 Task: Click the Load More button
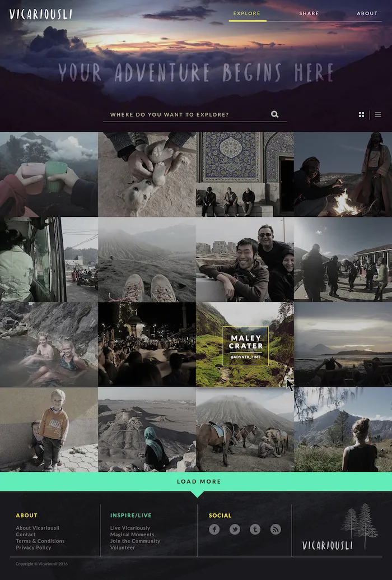coord(196,481)
